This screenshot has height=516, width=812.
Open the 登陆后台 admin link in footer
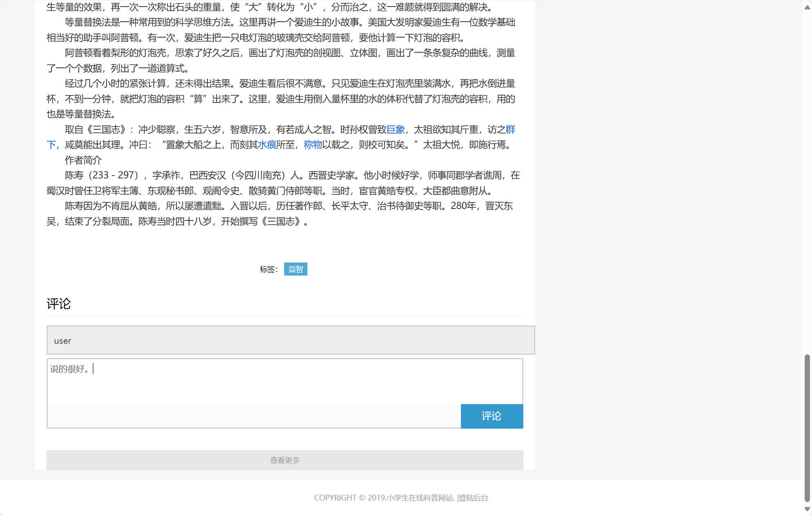[474, 498]
